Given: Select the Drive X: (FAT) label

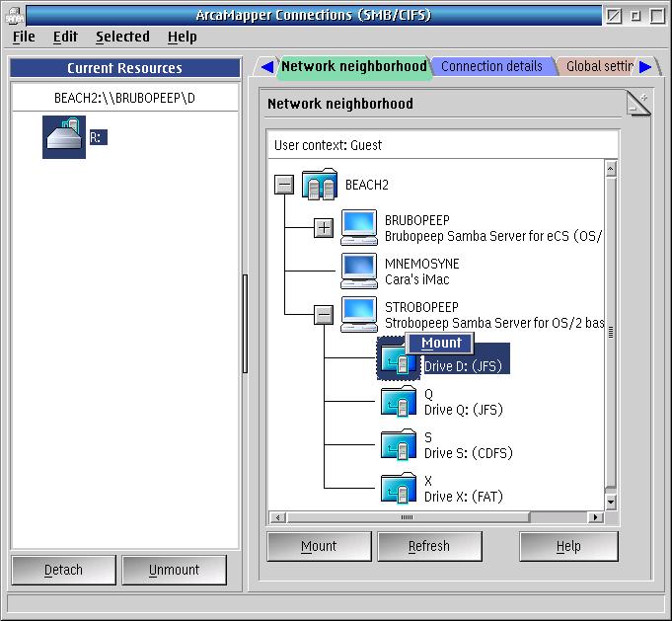Looking at the screenshot, I should coord(463,497).
